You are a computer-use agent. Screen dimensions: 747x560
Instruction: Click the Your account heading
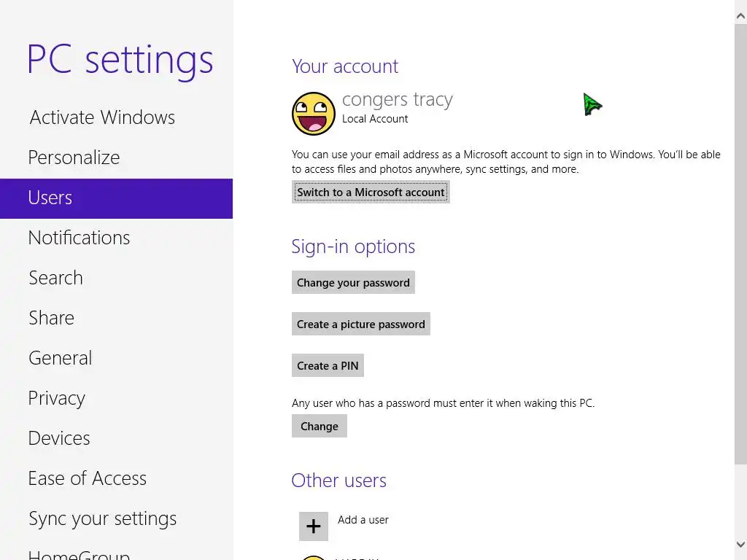pyautogui.click(x=345, y=66)
